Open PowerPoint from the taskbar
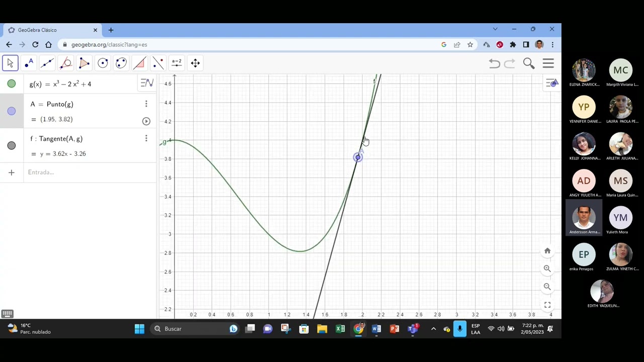644x362 pixels. (x=394, y=329)
